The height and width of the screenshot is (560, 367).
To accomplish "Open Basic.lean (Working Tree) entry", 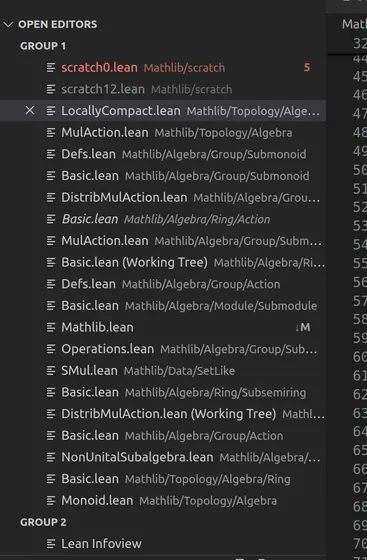I will (163, 262).
